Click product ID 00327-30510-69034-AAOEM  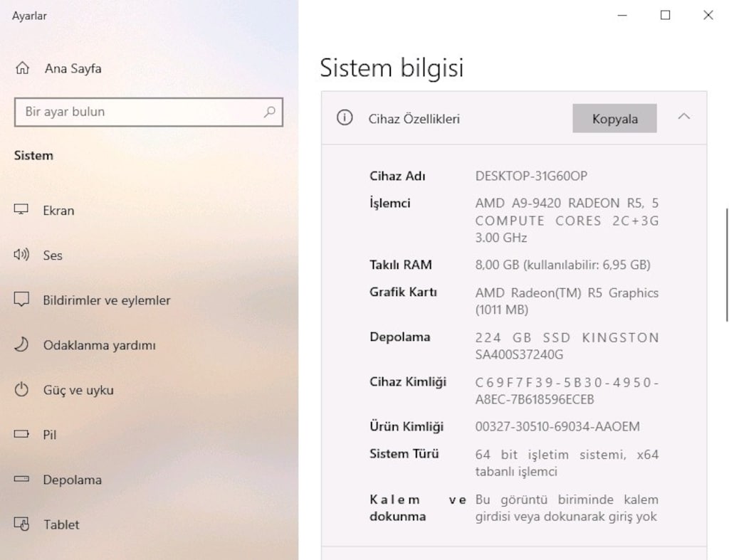coord(557,427)
